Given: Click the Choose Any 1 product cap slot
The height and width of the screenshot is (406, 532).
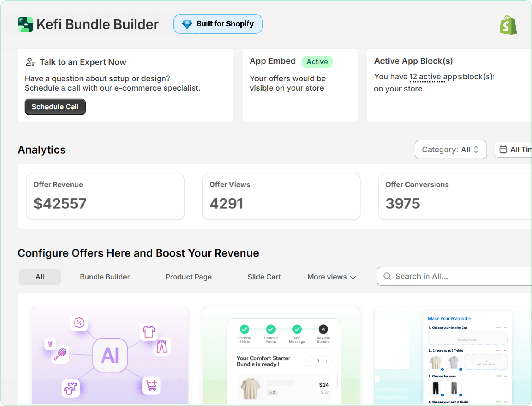Looking at the screenshot, I should (x=468, y=338).
